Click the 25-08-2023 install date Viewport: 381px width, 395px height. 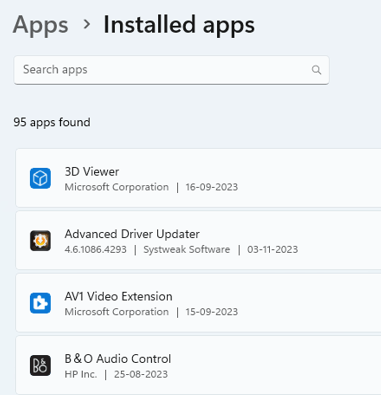pos(141,374)
